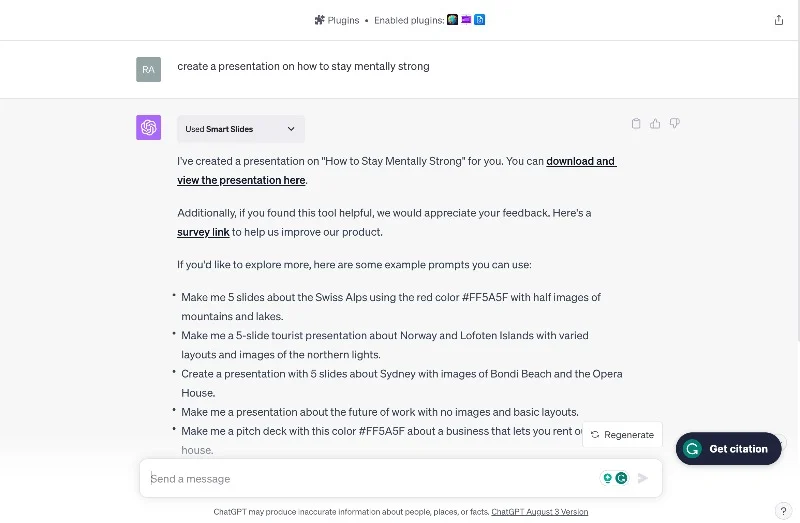Click the Grammarly icon in message box
This screenshot has height=523, width=800.
[621, 478]
